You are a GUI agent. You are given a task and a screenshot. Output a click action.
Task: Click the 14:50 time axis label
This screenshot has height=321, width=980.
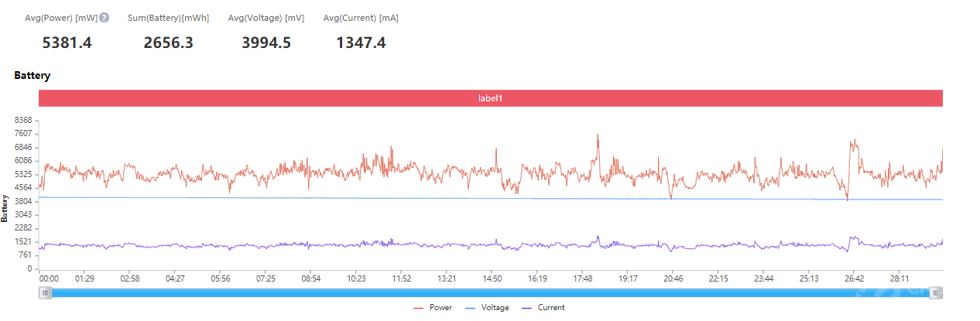492,278
